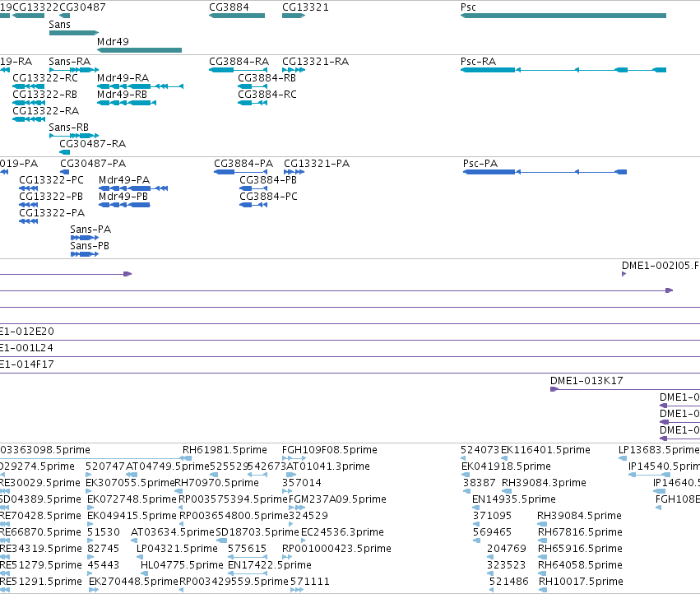Screen dimensions: 700x594
Task: Select the RH39084.5prime EST
Action: click(x=542, y=524)
